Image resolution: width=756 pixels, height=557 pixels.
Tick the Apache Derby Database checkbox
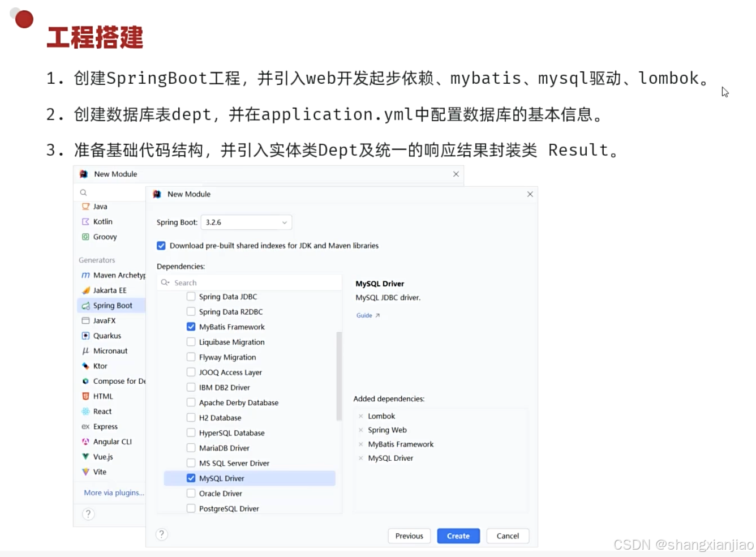click(x=191, y=402)
